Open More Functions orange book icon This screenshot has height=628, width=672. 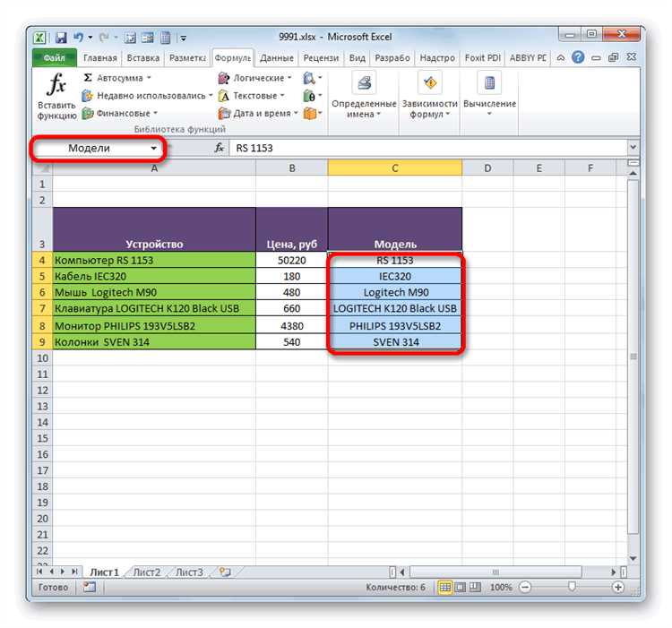pos(309,113)
